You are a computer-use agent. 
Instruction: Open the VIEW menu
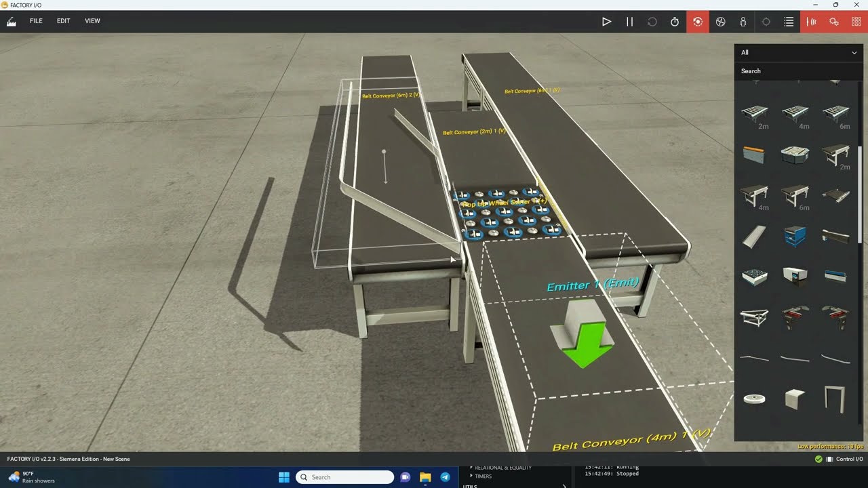92,21
